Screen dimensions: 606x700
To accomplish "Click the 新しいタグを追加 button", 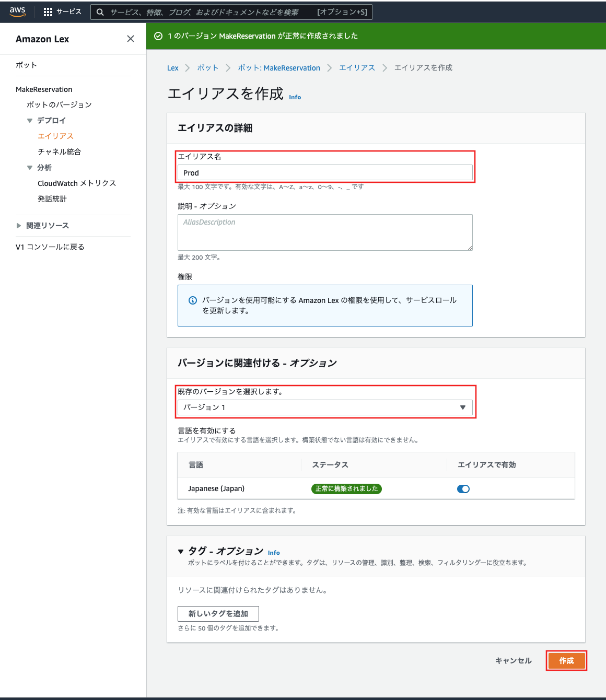I will (x=218, y=614).
